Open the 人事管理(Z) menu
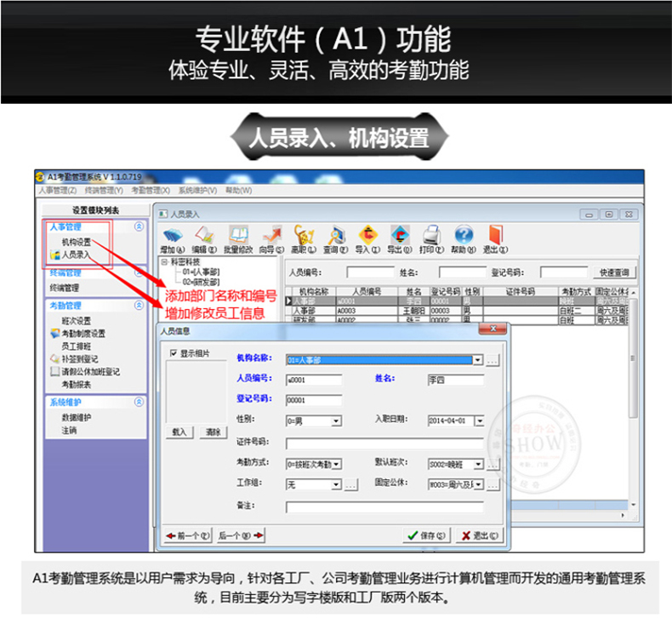 coord(58,191)
